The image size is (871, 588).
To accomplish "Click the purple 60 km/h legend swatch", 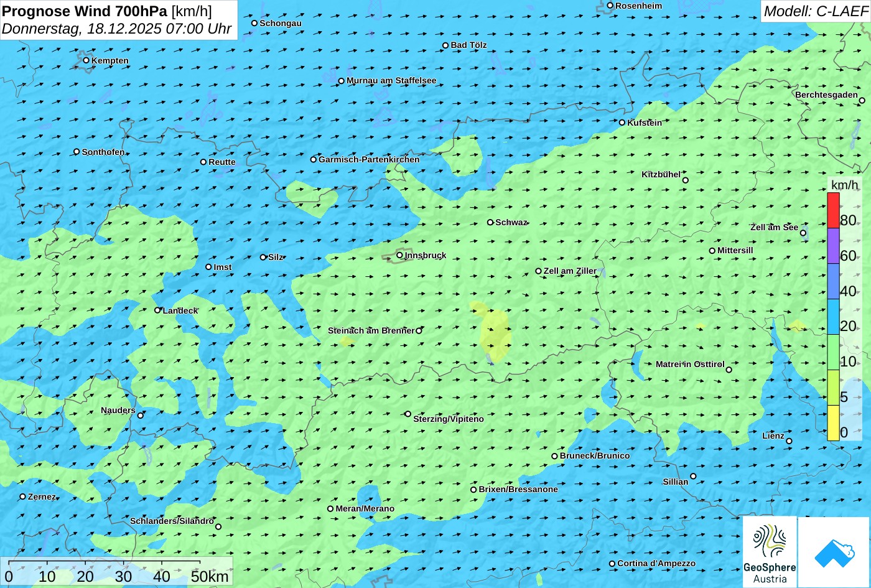I will (833, 246).
